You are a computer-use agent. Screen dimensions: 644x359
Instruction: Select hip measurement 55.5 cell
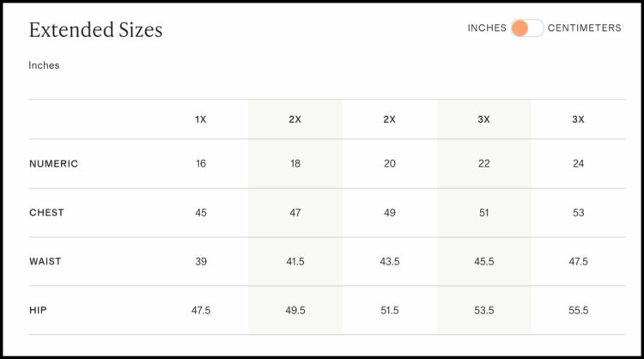pos(578,310)
